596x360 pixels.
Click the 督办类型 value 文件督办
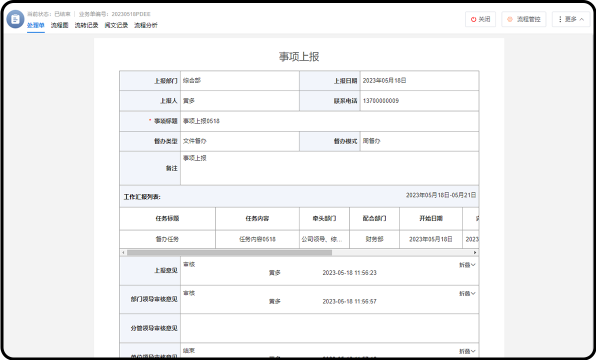coord(195,141)
